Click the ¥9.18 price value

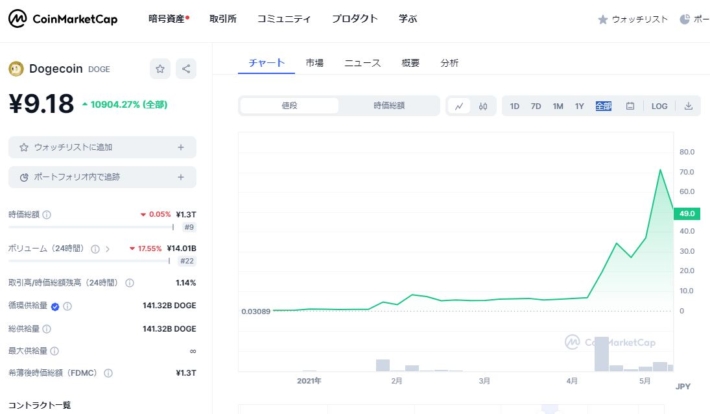41,104
